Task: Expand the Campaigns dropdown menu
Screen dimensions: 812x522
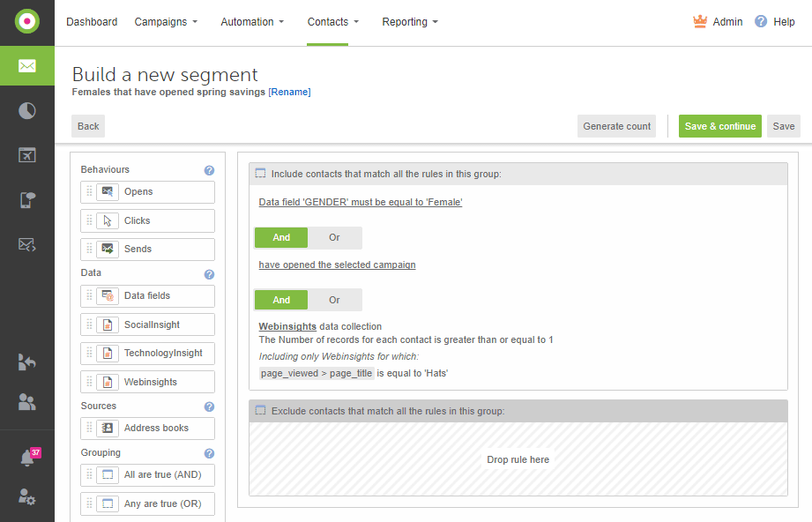Action: pos(166,22)
